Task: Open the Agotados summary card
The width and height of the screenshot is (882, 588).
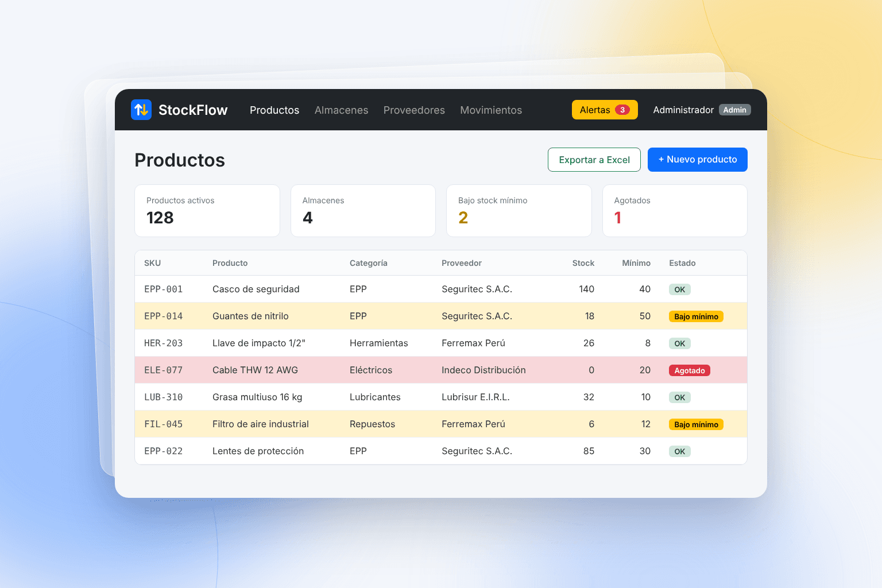Action: coord(675,211)
